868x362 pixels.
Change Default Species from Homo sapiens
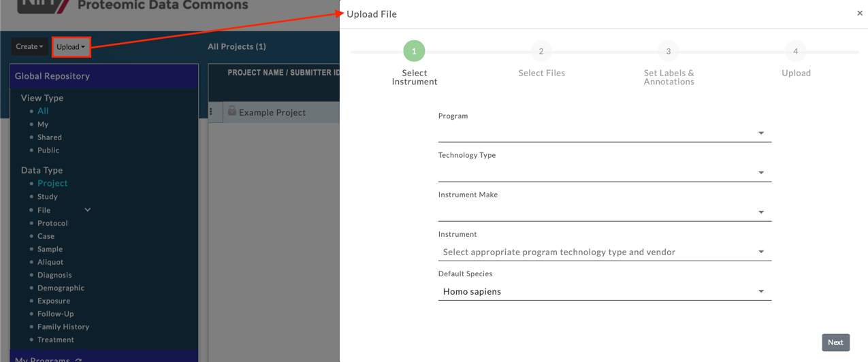click(604, 291)
